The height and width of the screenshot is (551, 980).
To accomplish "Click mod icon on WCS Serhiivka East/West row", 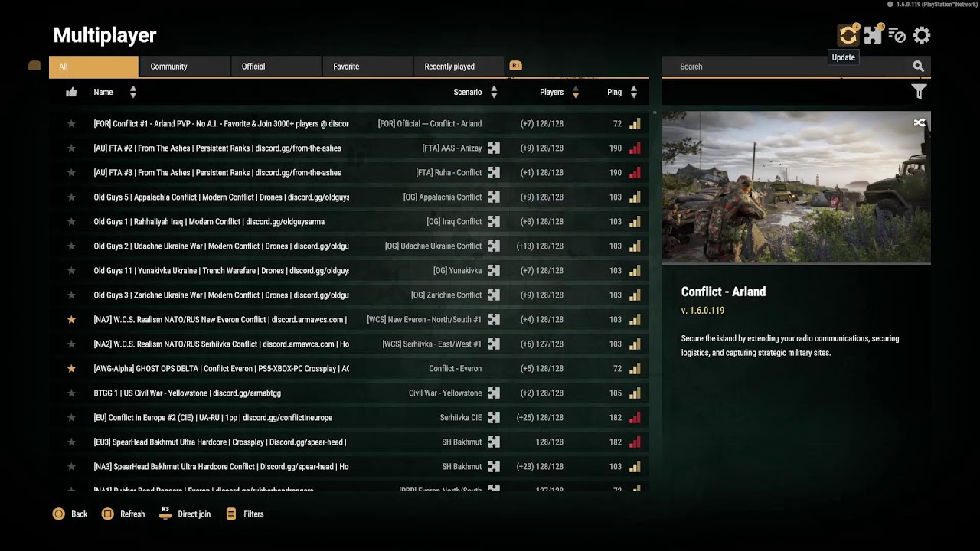I will 494,344.
